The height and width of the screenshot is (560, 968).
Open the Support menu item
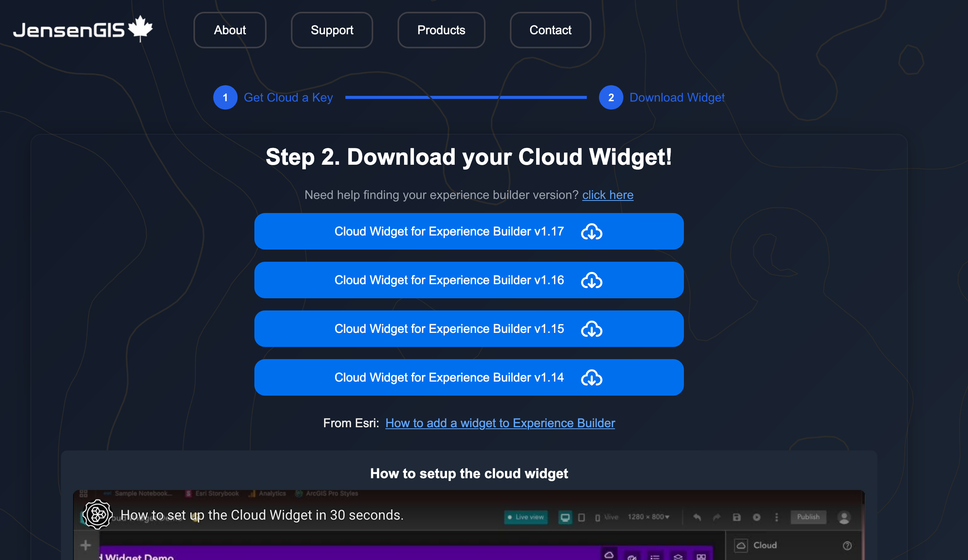pos(332,30)
